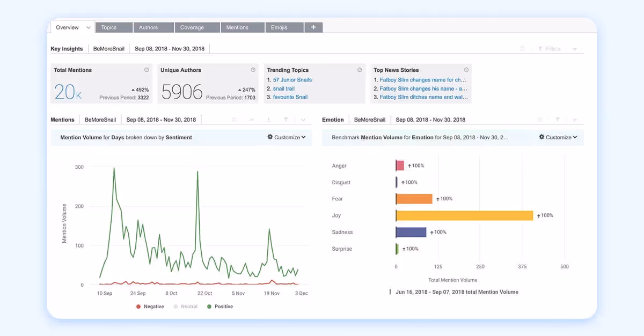Click the plus button to add a new tab
The width and height of the screenshot is (644, 336).
point(314,27)
